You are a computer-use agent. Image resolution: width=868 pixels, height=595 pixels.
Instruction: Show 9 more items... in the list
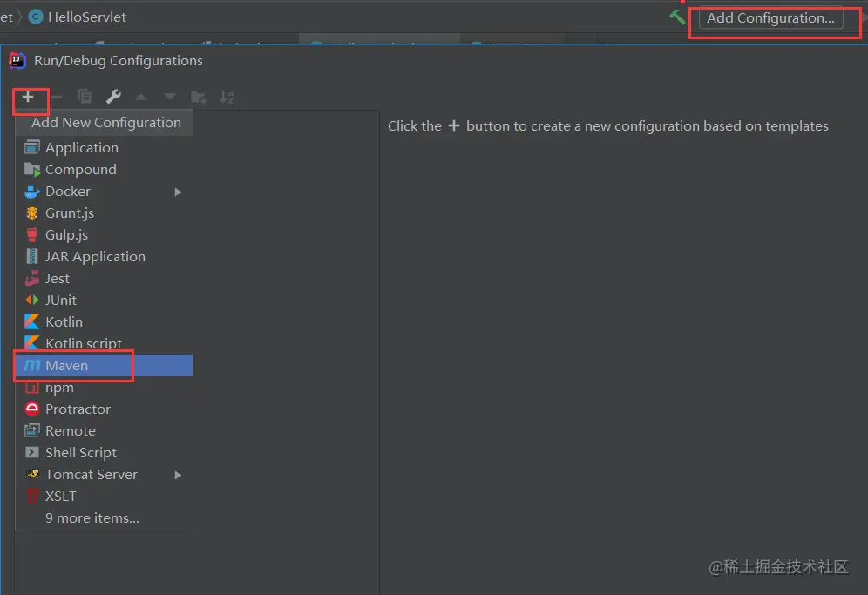pos(104,518)
